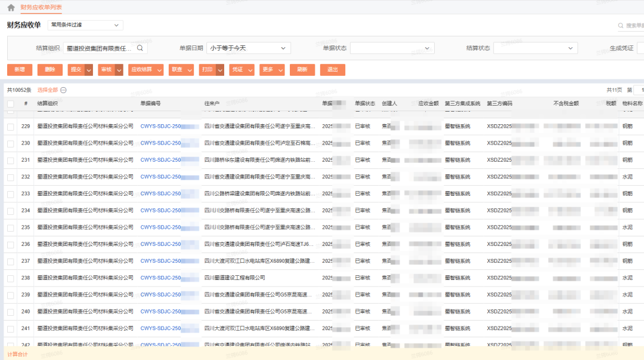
Task: Click the 第三方集成系统 column header
Action: [x=463, y=104]
